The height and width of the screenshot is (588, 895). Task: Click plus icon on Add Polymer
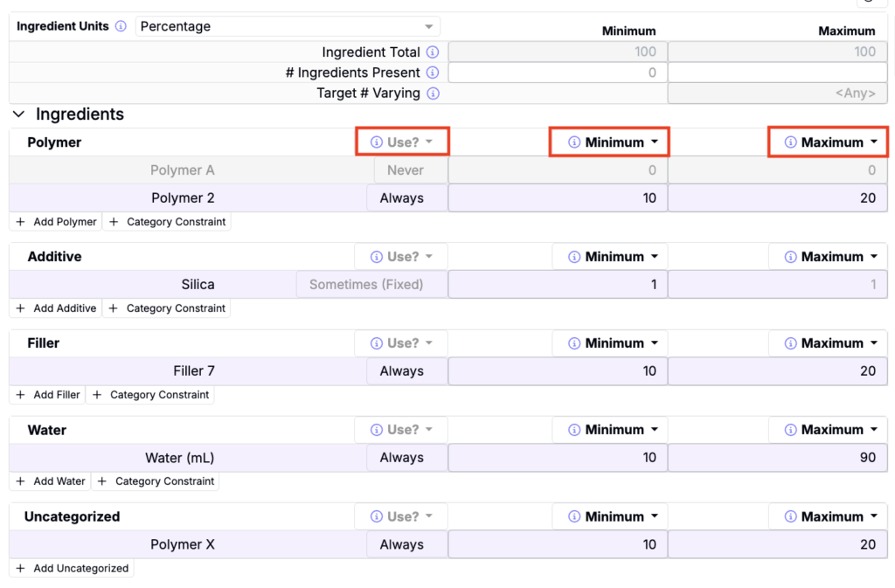click(21, 222)
